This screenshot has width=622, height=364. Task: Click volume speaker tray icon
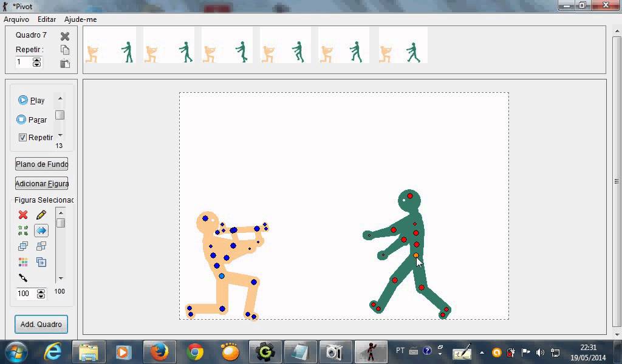(540, 352)
